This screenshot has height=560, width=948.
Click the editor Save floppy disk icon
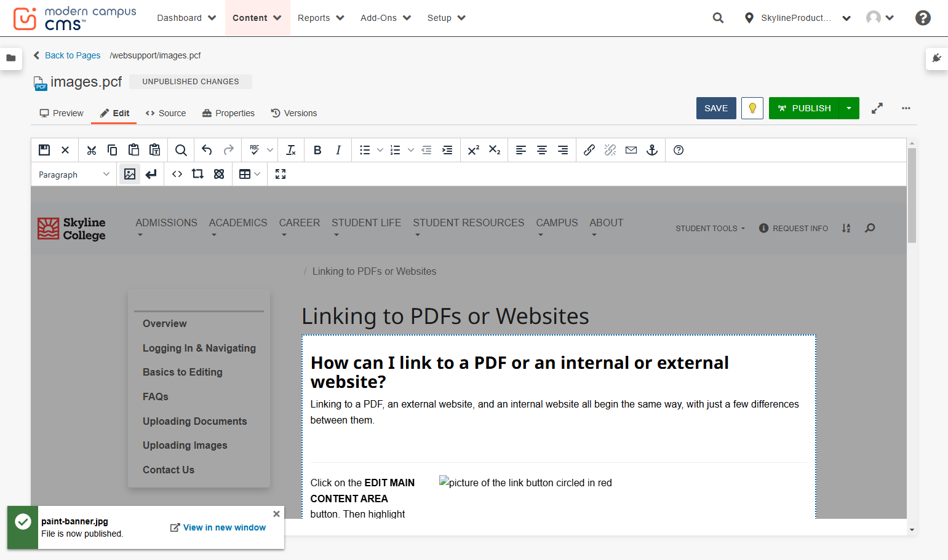pos(44,150)
